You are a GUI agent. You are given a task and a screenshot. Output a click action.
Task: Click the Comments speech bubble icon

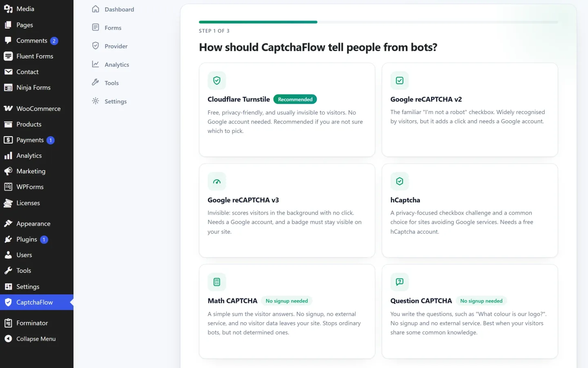coord(8,40)
